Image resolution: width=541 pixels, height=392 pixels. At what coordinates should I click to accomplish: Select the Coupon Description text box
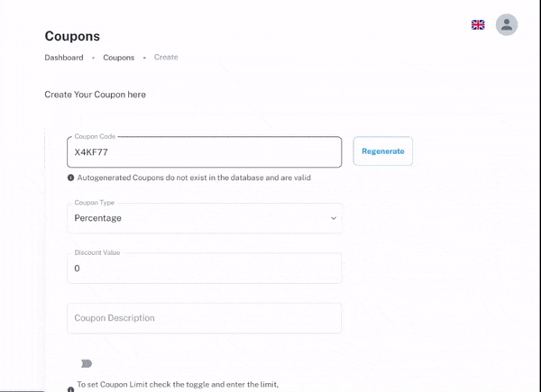tap(205, 318)
